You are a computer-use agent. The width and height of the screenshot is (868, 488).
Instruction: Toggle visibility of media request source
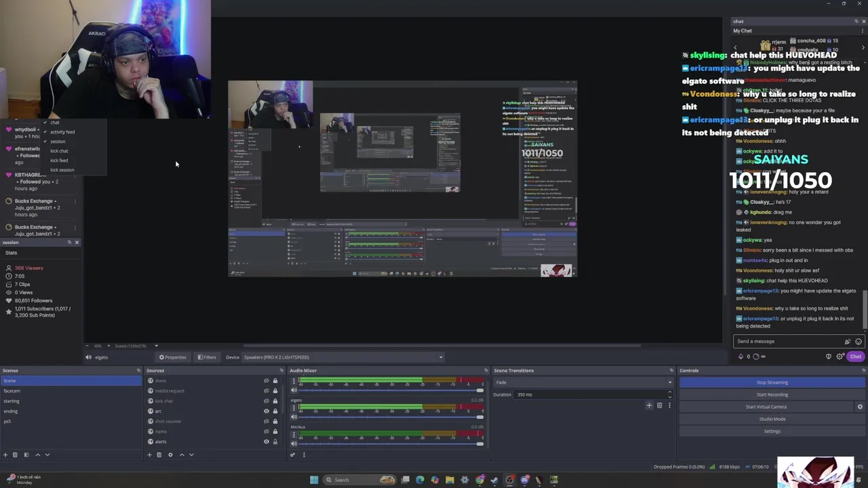[x=266, y=391]
